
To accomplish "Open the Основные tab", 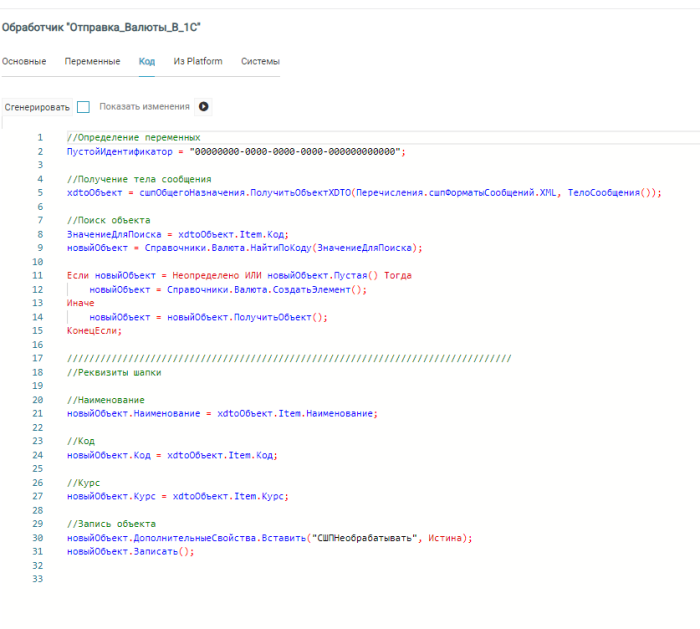I will (24, 61).
